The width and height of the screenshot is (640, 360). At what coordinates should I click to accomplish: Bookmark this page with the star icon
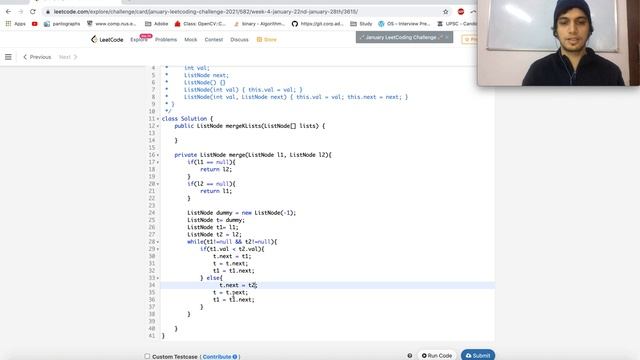click(445, 12)
